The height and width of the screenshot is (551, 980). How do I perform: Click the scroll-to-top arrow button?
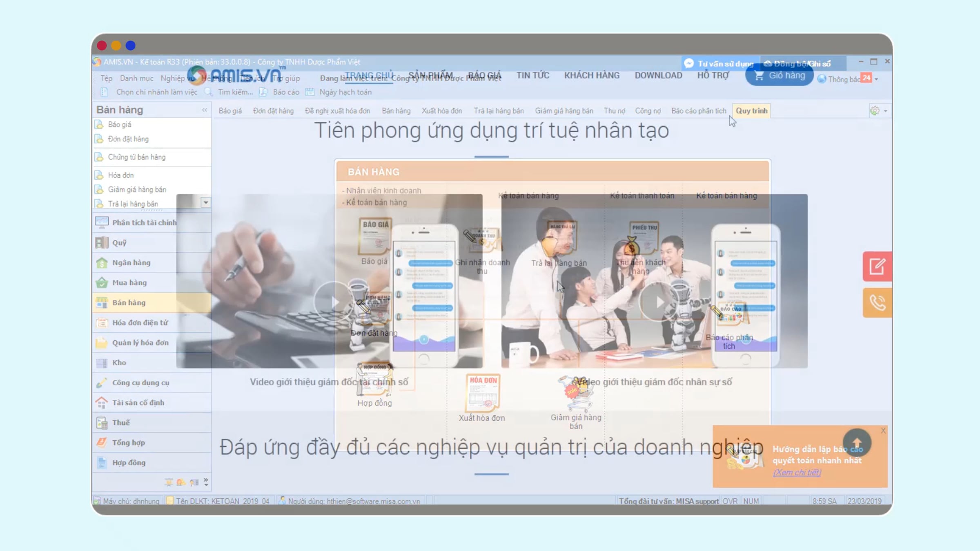point(857,443)
